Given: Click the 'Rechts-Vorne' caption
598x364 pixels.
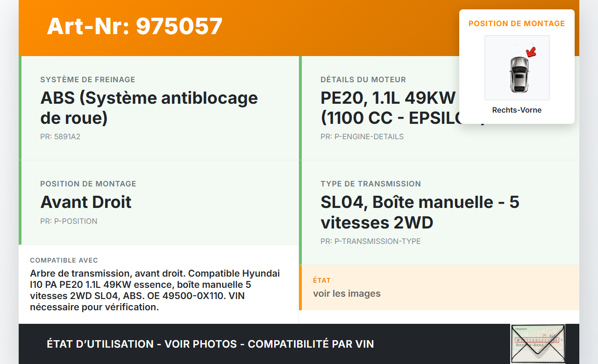Looking at the screenshot, I should (x=517, y=110).
